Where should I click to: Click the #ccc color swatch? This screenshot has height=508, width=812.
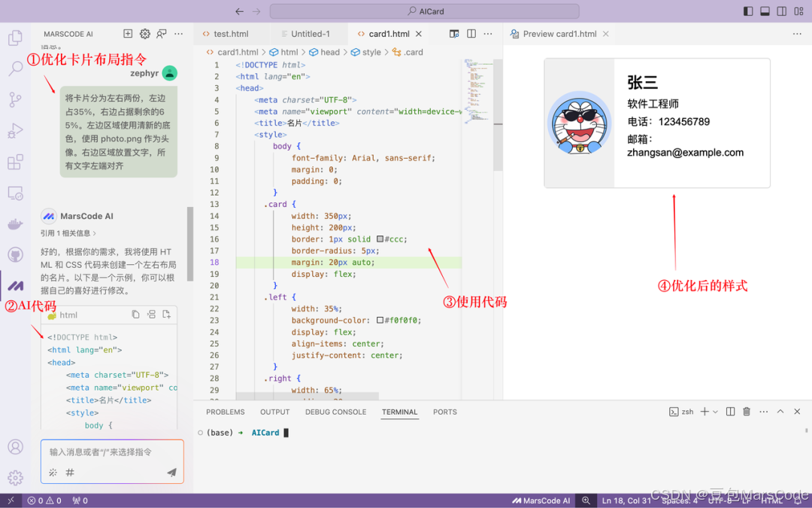(x=380, y=239)
